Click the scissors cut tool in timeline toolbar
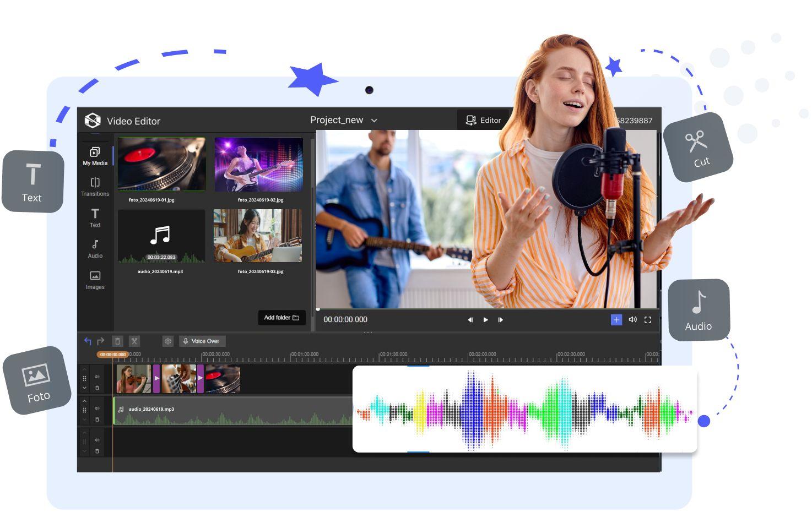This screenshot has height=512, width=812. (x=134, y=341)
